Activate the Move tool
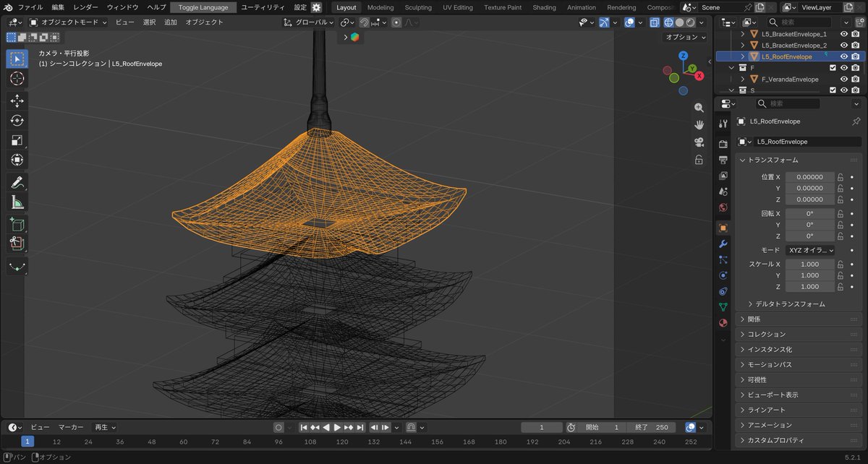868x464 pixels. tap(17, 100)
